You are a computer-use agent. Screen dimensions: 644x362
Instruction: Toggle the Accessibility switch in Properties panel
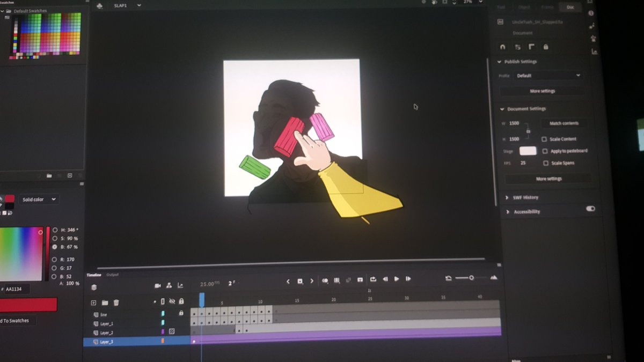click(x=591, y=209)
